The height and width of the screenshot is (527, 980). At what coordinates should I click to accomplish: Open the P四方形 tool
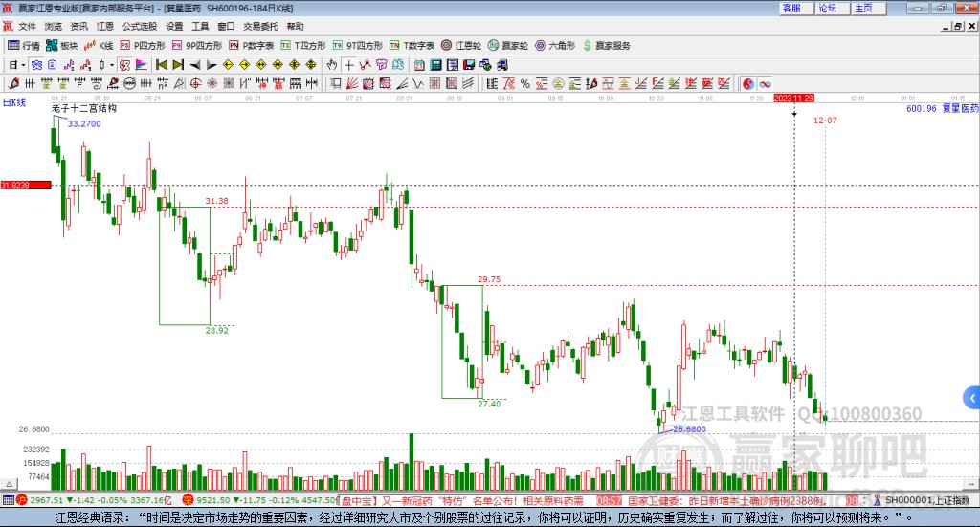point(143,46)
